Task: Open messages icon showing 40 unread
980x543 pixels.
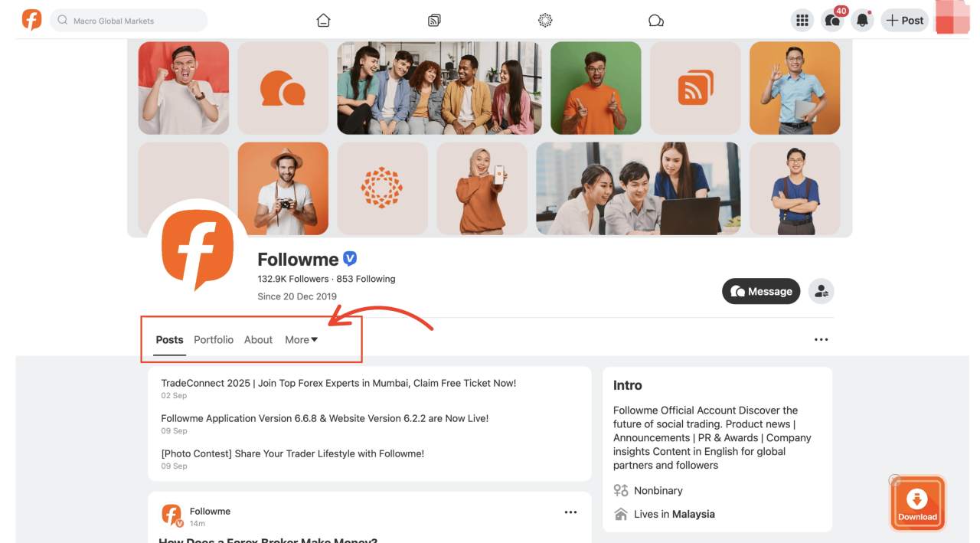Action: [x=832, y=21]
